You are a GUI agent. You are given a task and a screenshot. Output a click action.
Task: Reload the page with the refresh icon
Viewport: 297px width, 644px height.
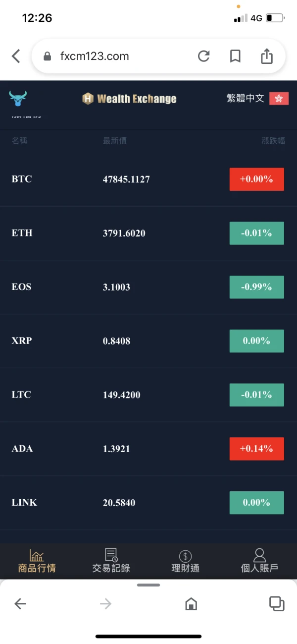click(x=203, y=56)
